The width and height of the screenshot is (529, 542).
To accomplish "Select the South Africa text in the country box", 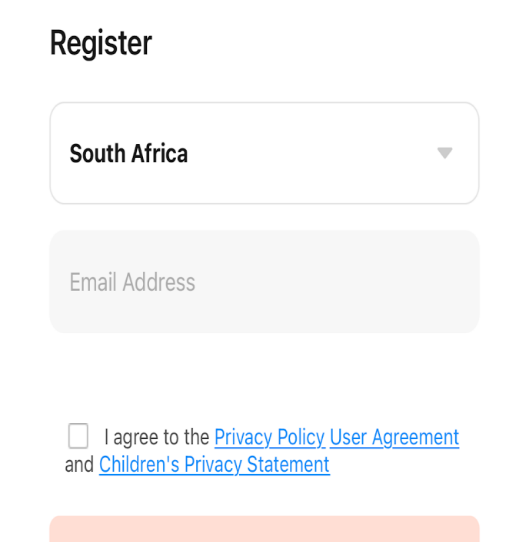I will [x=129, y=153].
